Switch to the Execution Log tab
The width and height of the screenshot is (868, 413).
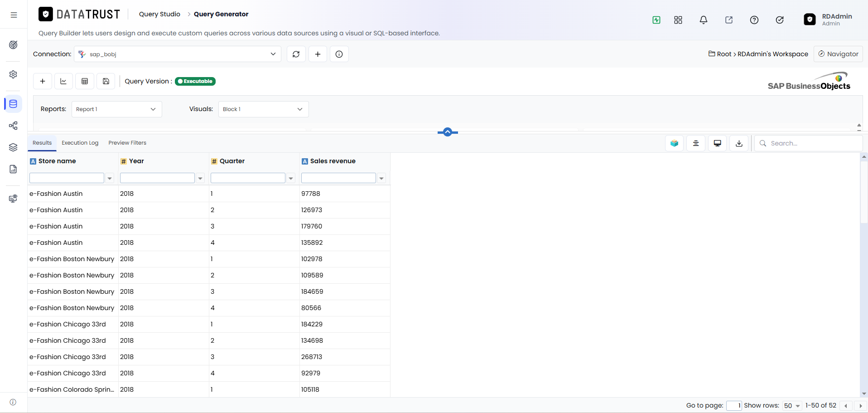click(x=80, y=143)
